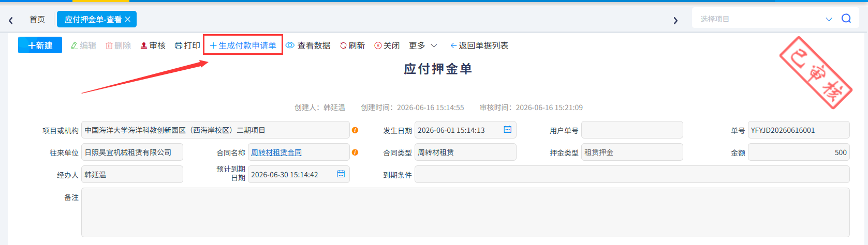Click the 新建 button
The width and height of the screenshot is (868, 245).
pyautogui.click(x=40, y=45)
